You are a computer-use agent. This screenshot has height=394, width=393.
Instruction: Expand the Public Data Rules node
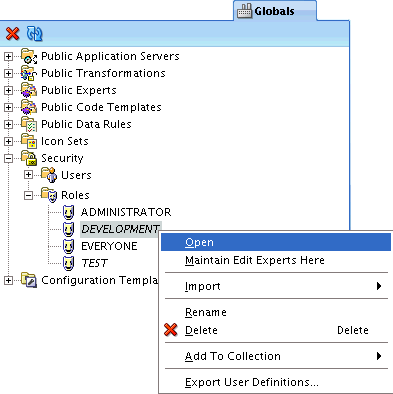coord(8,124)
